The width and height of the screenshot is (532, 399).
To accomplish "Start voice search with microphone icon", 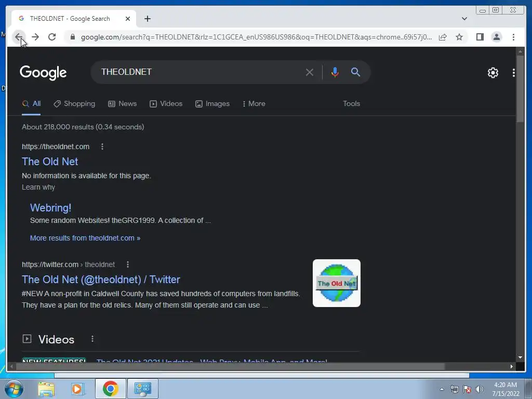I will (x=335, y=72).
